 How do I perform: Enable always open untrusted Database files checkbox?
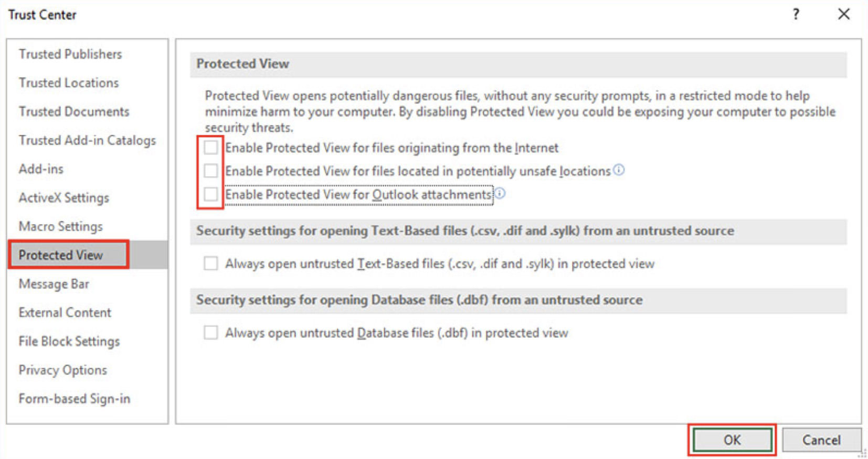pos(211,333)
